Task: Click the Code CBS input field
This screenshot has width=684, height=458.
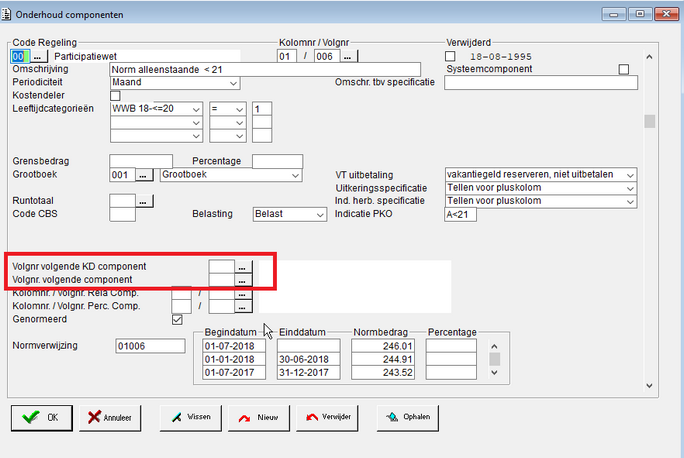Action: (123, 214)
